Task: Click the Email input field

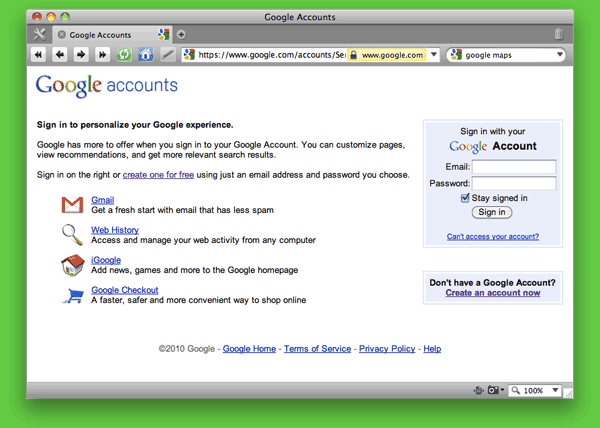Action: [x=514, y=167]
